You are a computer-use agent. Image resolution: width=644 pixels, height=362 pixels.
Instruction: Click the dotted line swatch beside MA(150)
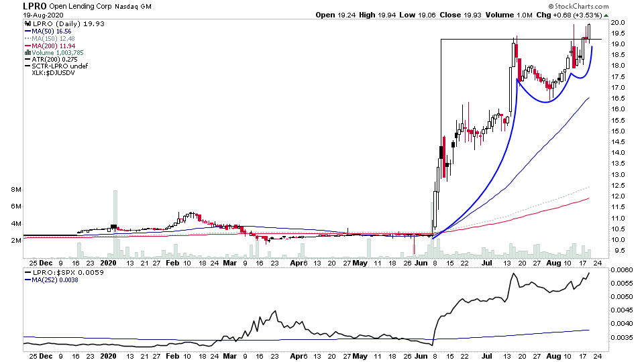coord(28,39)
